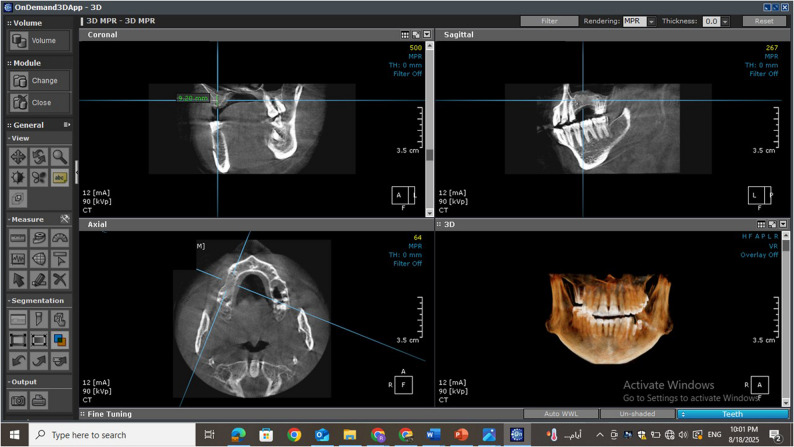794x447 pixels.
Task: Click the Redo arrow in Segmentation
Action: coord(39,361)
